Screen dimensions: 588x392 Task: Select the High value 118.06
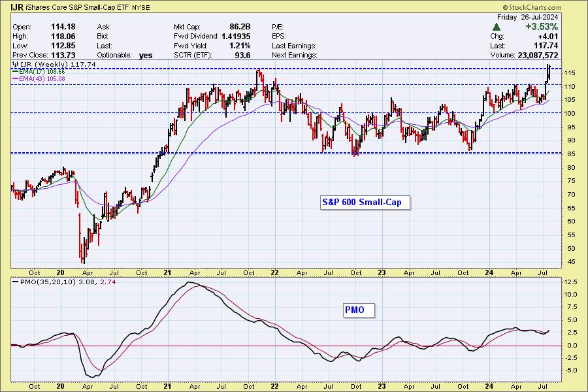[x=63, y=37]
